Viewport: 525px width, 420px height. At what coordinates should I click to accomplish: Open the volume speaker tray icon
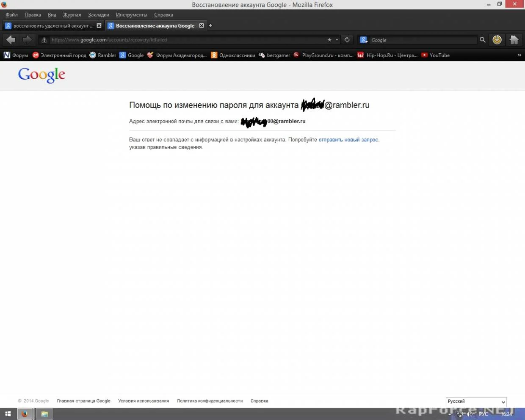click(x=470, y=414)
